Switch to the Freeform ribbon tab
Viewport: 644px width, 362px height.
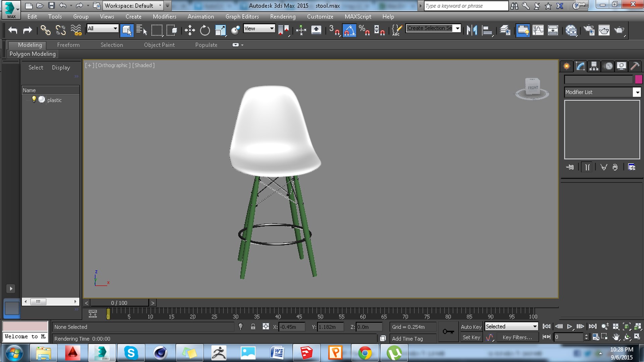click(68, 45)
